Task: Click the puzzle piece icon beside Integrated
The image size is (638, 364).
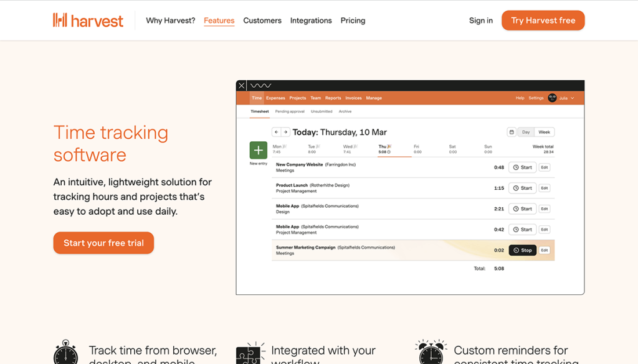Action: (x=250, y=353)
